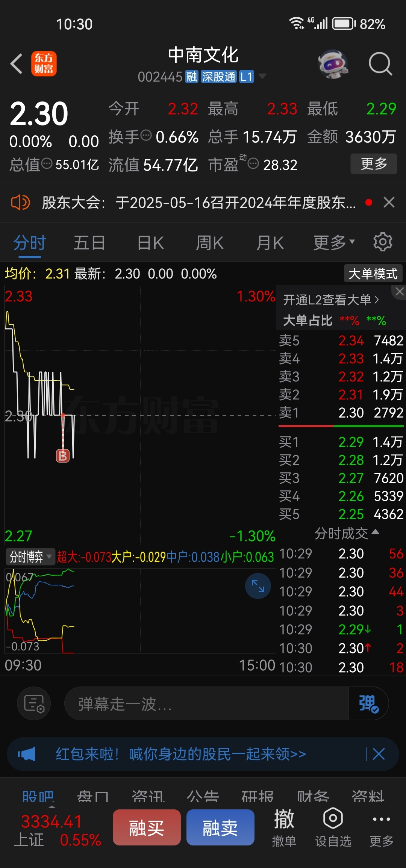The width and height of the screenshot is (406, 868).
Task: Tap the back arrow icon
Action: click(x=17, y=64)
